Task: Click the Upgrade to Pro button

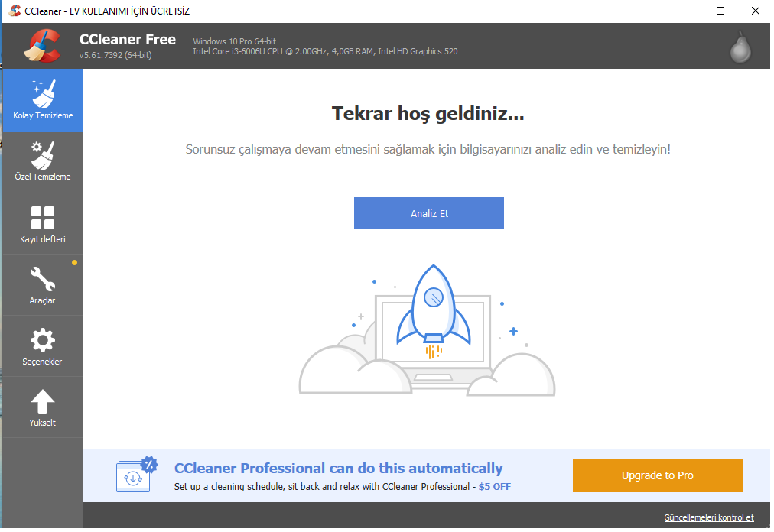Action: (658, 475)
